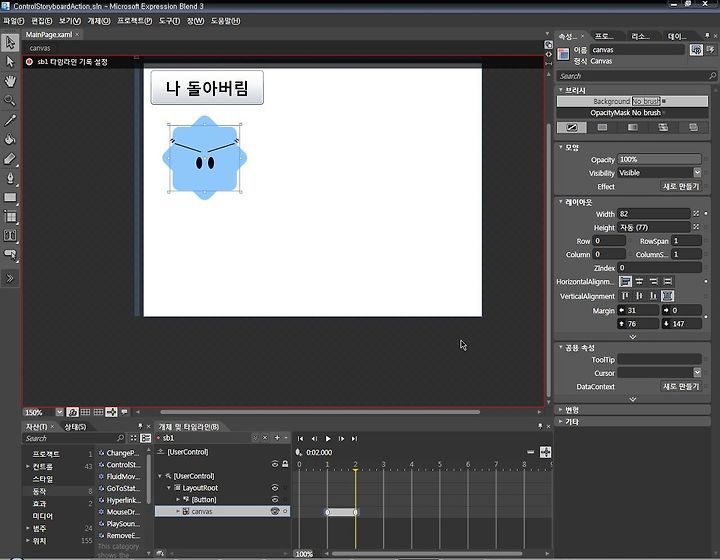This screenshot has width=720, height=560.
Task: Toggle lock-all padlock in Objects panel
Action: click(x=285, y=464)
